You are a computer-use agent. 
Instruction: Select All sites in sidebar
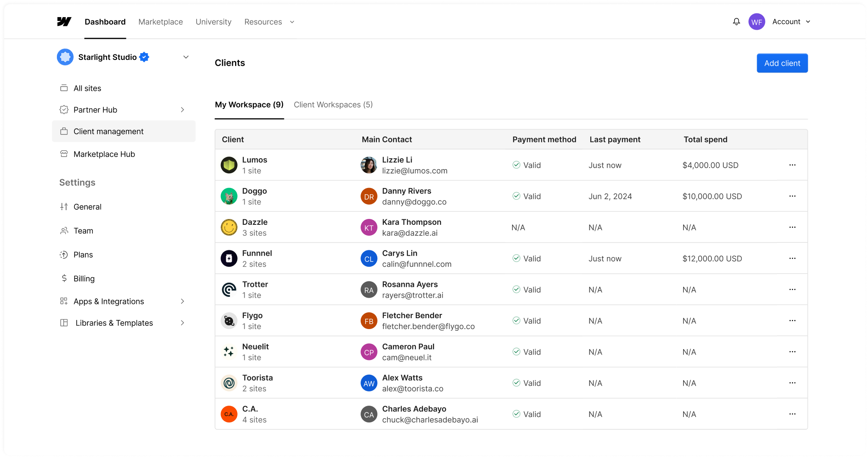tap(87, 88)
